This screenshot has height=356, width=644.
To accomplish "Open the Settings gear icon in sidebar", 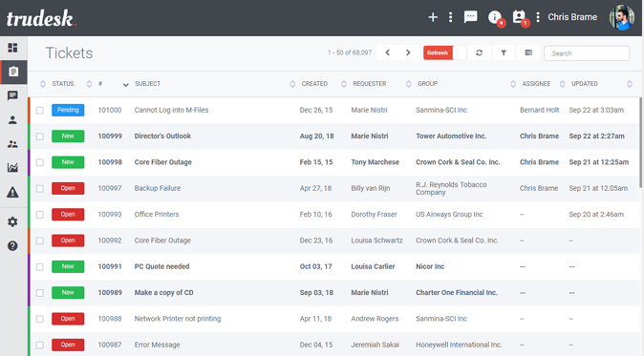I will [x=12, y=221].
